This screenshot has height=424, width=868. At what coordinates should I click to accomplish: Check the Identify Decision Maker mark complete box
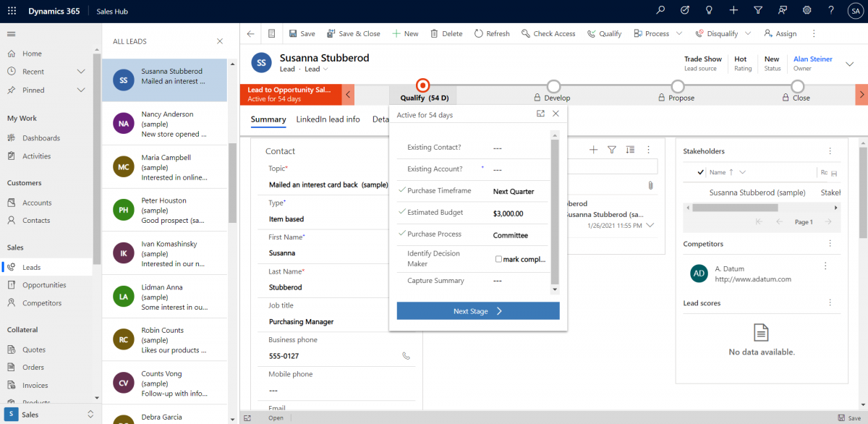tap(498, 259)
